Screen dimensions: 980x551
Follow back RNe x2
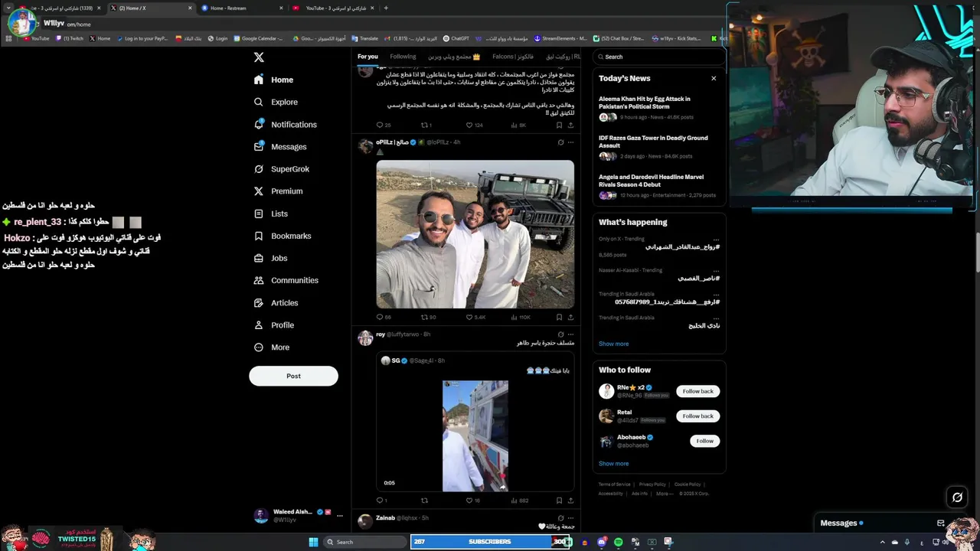pos(697,391)
